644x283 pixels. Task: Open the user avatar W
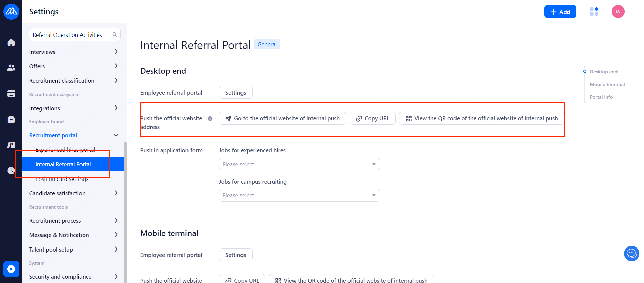(x=618, y=12)
